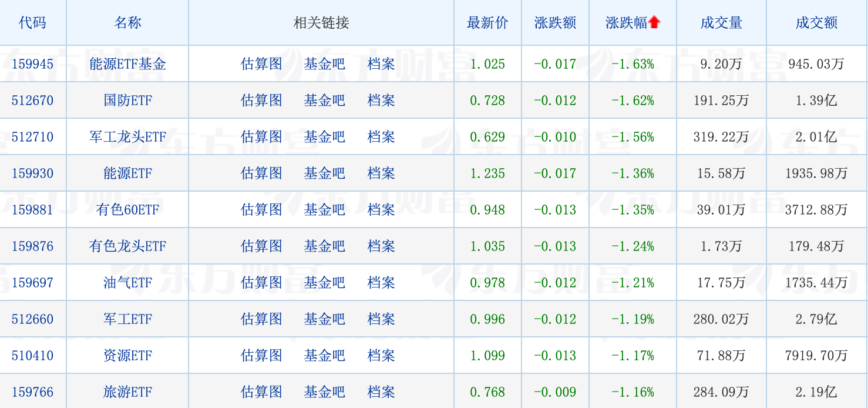Open 档案 for 有色60ETF
Image resolution: width=868 pixels, height=408 pixels.
coord(381,210)
